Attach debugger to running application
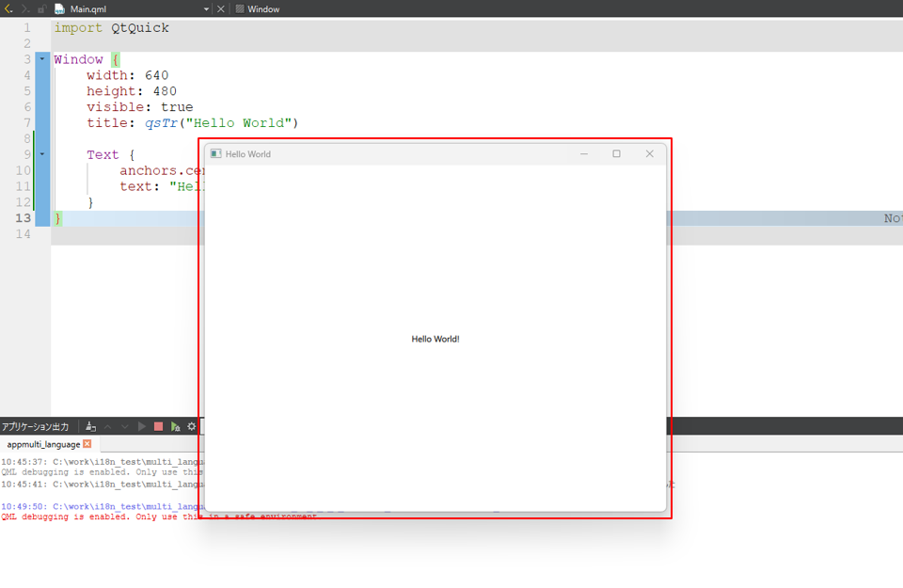903x588 pixels. pos(175,426)
